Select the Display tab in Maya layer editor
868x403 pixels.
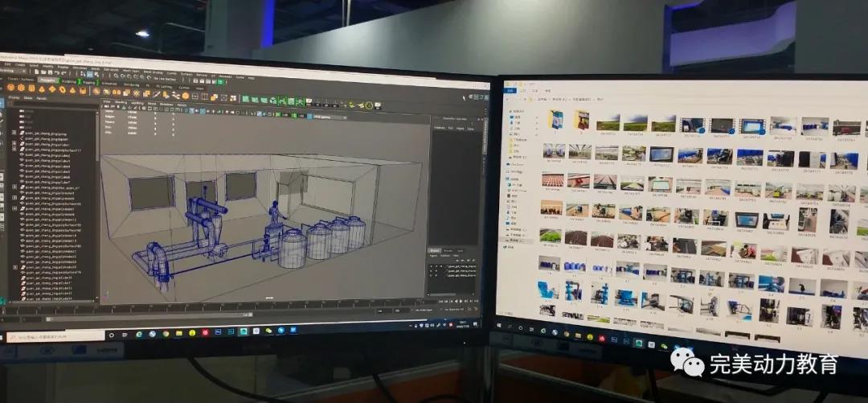coord(435,250)
